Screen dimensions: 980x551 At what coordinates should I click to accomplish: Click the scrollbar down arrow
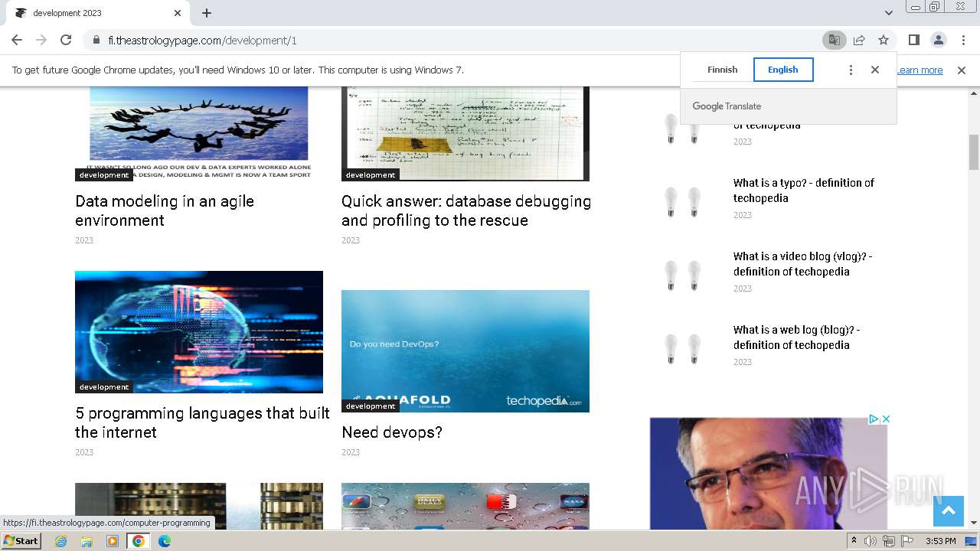974,523
